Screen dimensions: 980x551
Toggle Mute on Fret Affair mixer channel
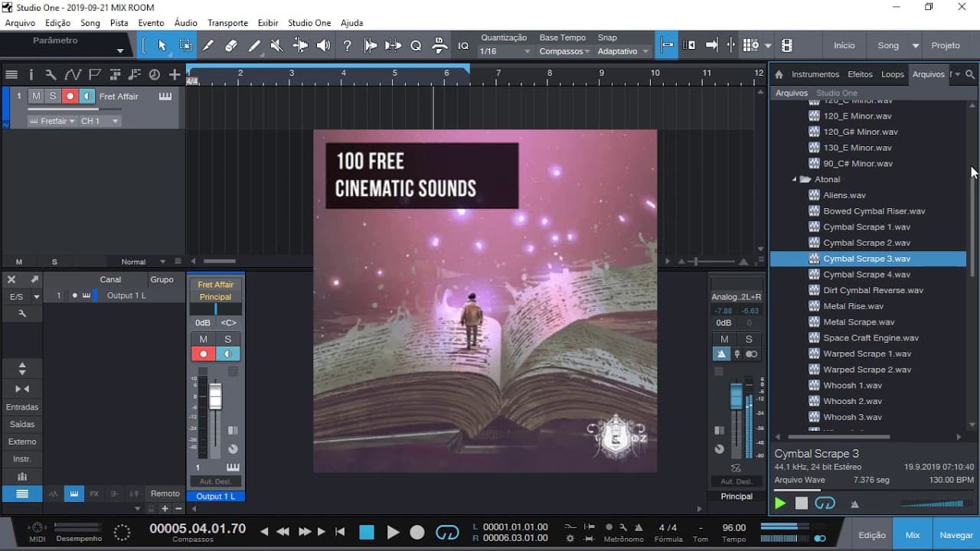203,339
